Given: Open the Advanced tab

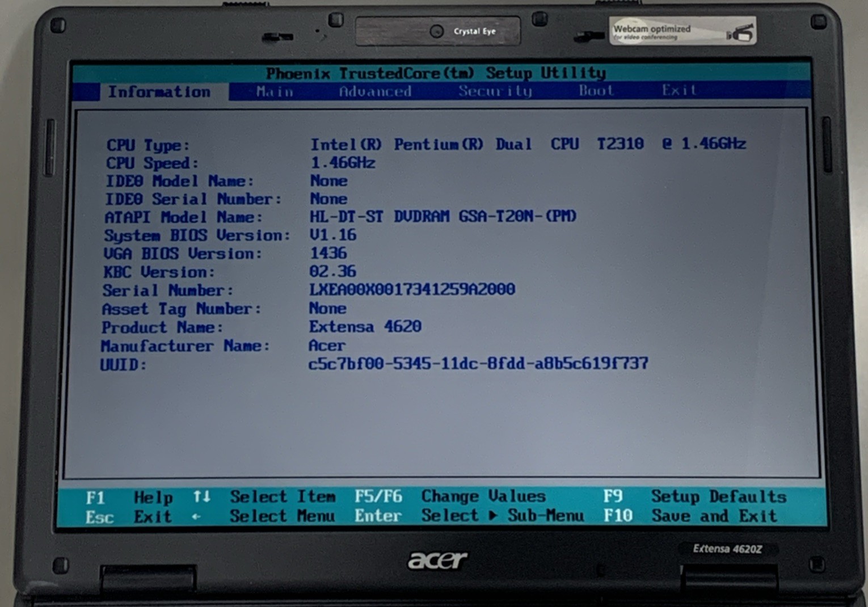Looking at the screenshot, I should tap(375, 91).
